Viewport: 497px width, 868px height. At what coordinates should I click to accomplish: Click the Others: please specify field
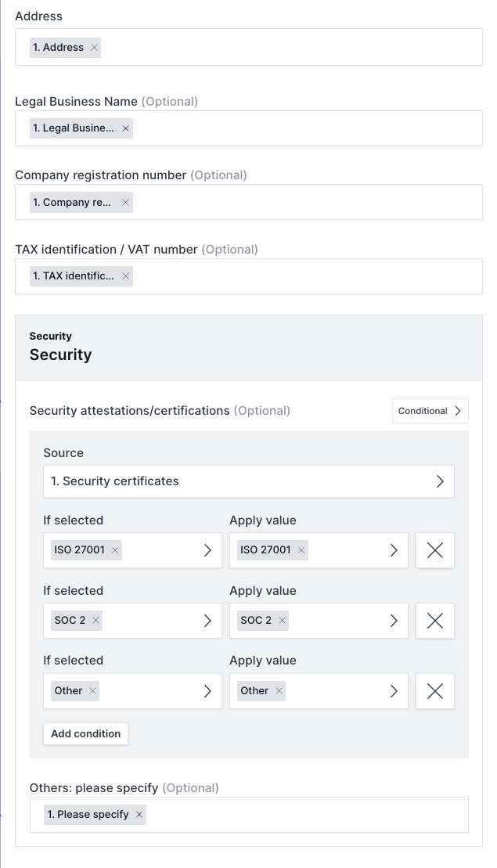[x=305, y=815]
